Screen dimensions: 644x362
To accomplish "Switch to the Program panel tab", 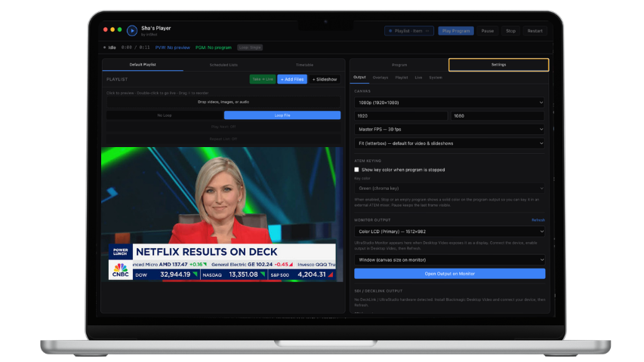I will (x=399, y=65).
